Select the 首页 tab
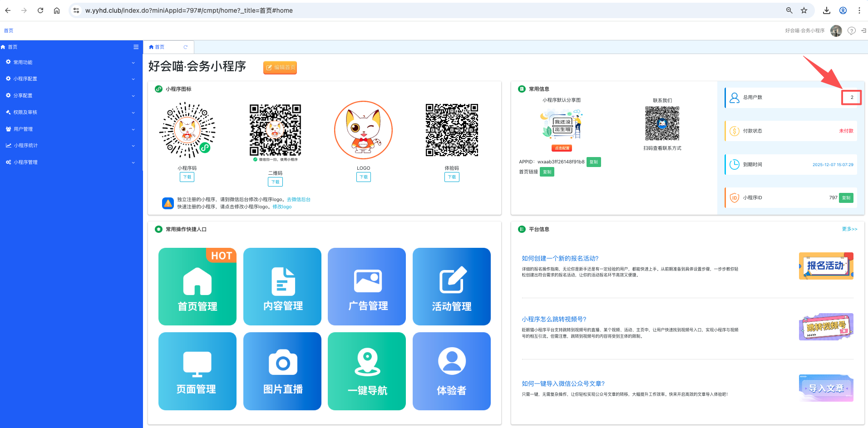 pyautogui.click(x=159, y=47)
